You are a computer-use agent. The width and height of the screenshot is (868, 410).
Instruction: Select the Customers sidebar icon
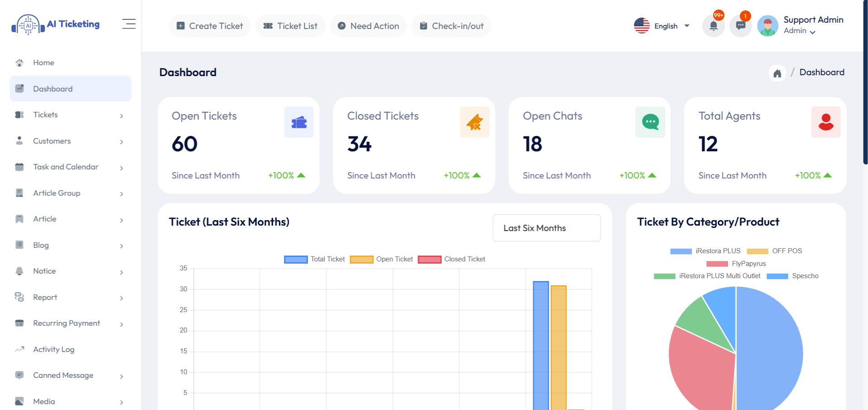click(19, 141)
